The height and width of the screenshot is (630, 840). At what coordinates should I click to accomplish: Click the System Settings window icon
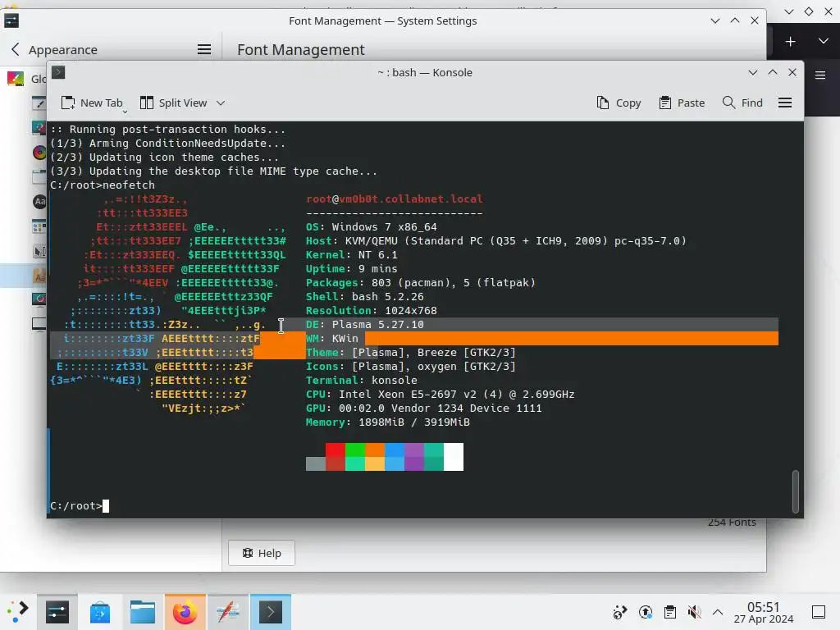click(11, 21)
